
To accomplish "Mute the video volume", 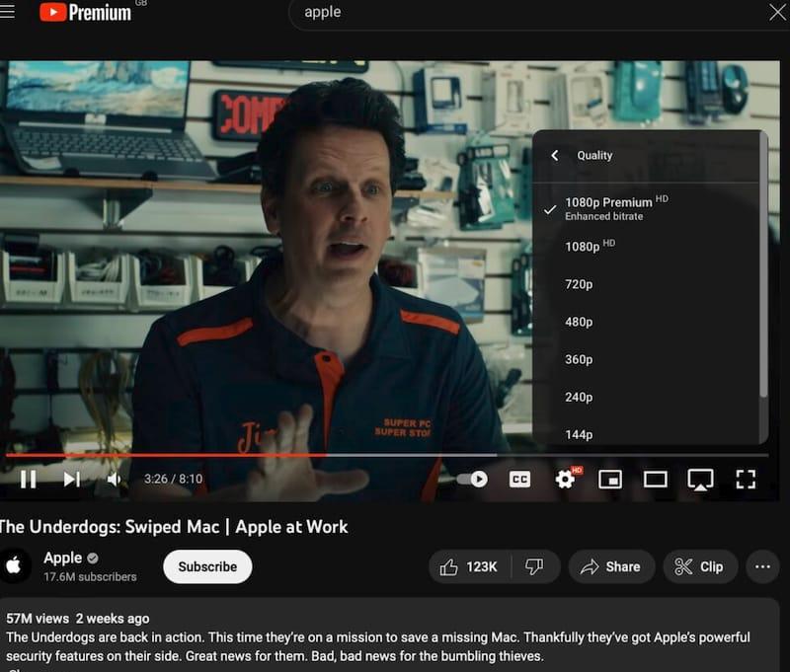I will [x=115, y=480].
